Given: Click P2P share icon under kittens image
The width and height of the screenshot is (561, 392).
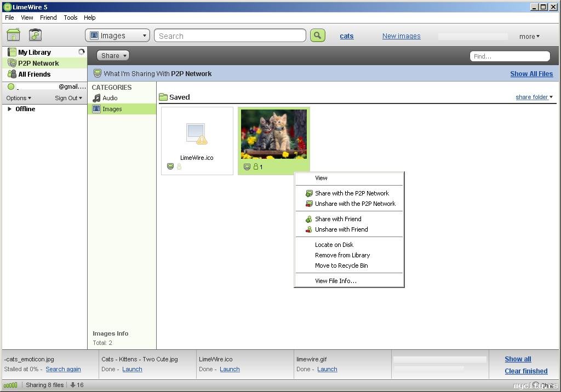Looking at the screenshot, I should [x=247, y=166].
